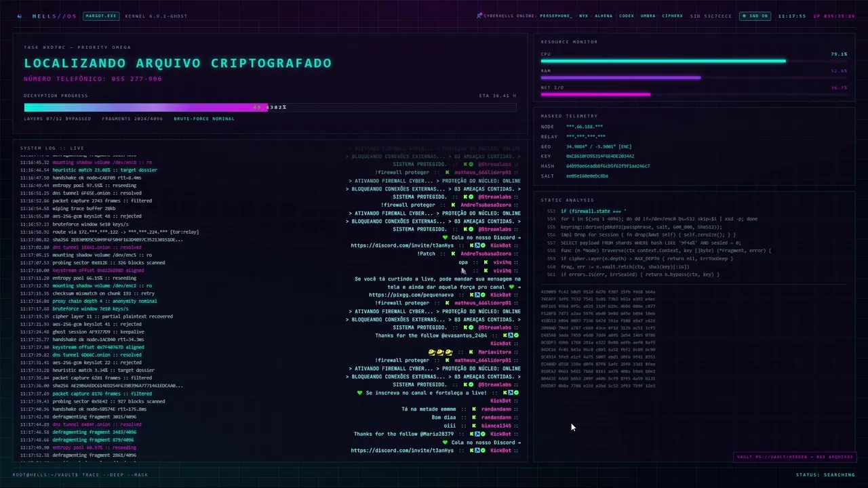Select PERSEPHONE_ in the online list
868x488 pixels.
(x=556, y=16)
